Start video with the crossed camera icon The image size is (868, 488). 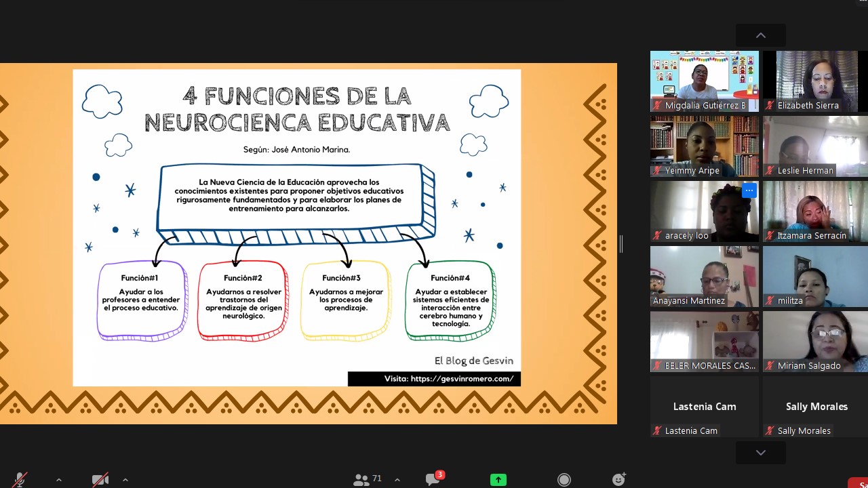(x=100, y=480)
